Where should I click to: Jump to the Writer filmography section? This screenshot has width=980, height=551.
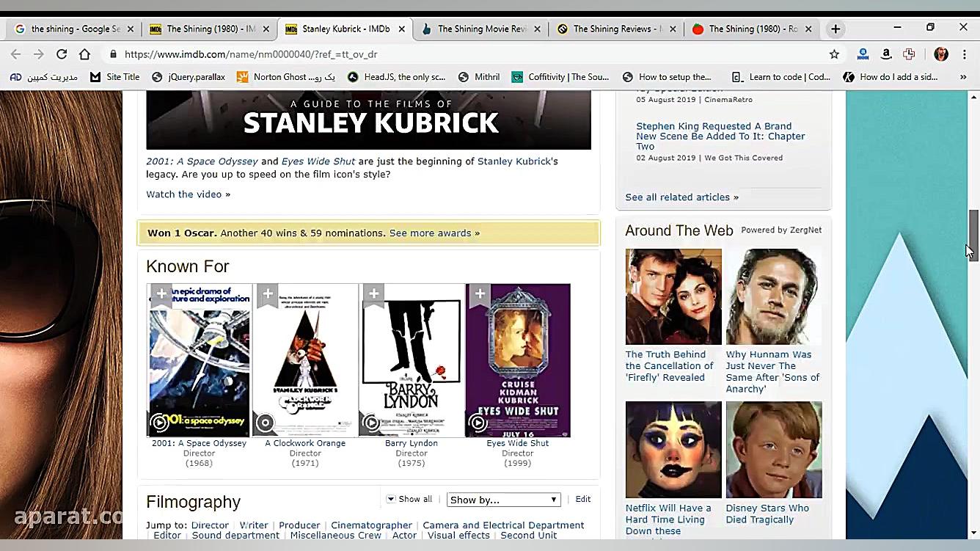pos(254,525)
